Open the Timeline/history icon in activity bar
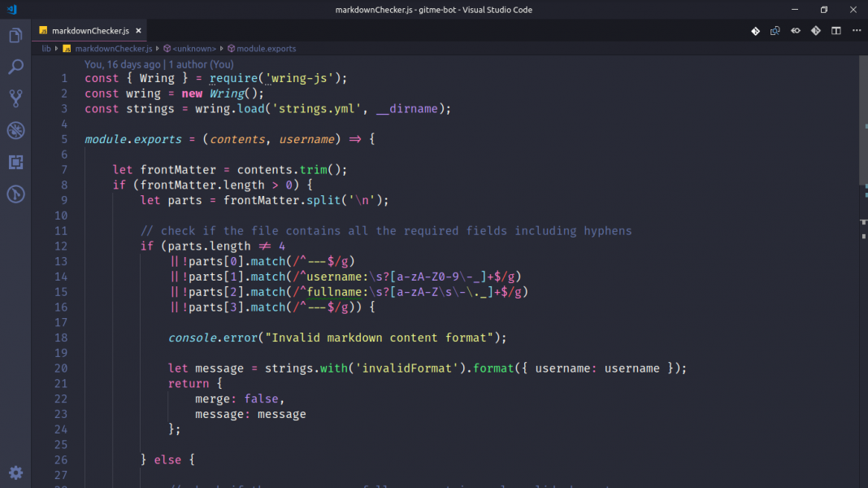Viewport: 868px width, 488px height. click(15, 194)
